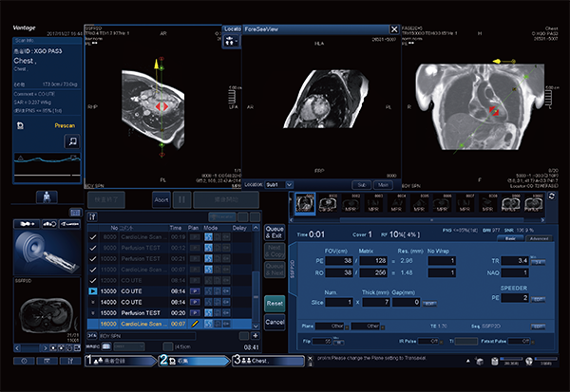Click the play arrow icon on row 13000

(x=93, y=291)
